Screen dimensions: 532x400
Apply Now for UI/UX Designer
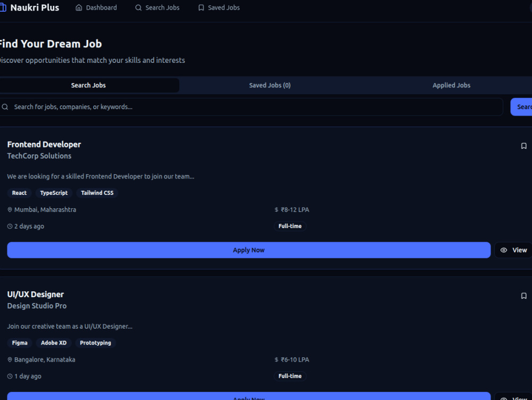[248, 396]
